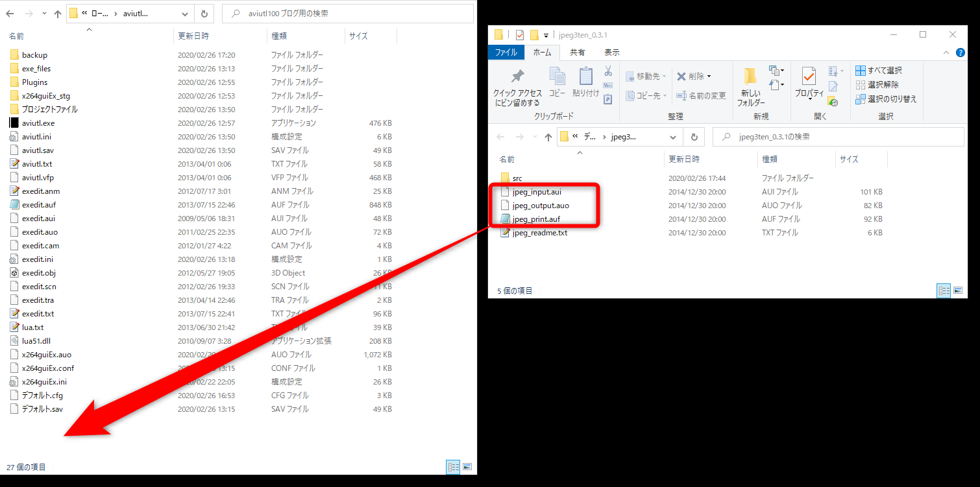This screenshot has width=980, height=487.
Task: Switch to the ホーム tab
Action: (542, 53)
